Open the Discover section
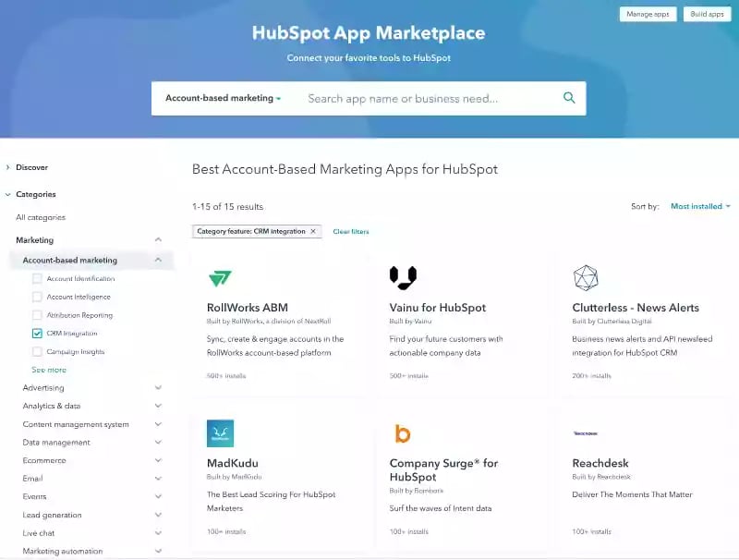Viewport: 739px width, 560px height. pos(31,167)
